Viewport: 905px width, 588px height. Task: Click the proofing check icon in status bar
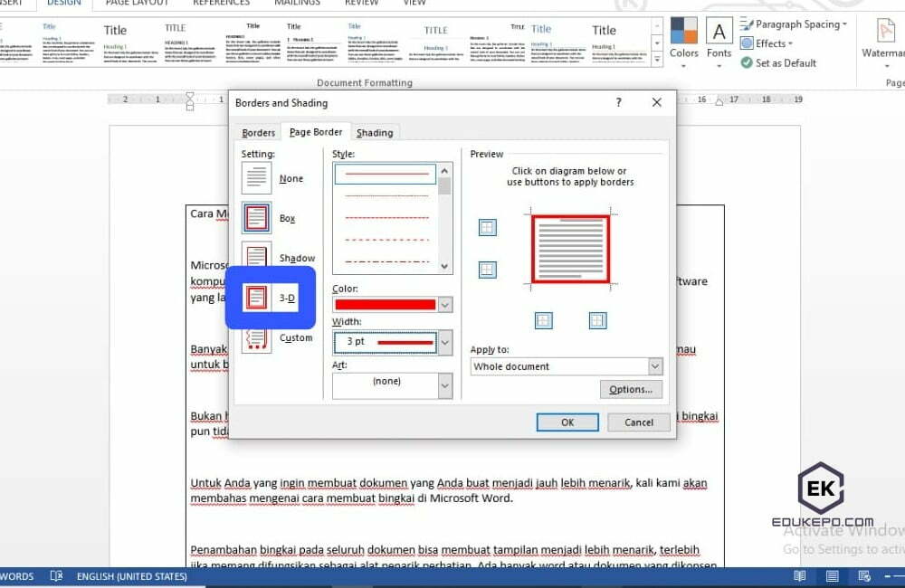[x=56, y=576]
